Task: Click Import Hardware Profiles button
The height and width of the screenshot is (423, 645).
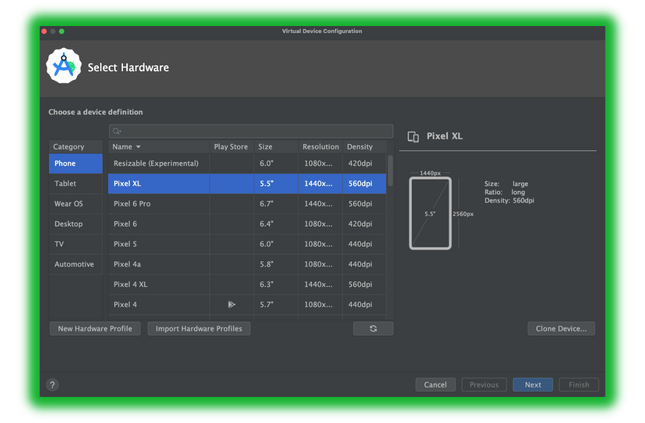Action: point(199,328)
